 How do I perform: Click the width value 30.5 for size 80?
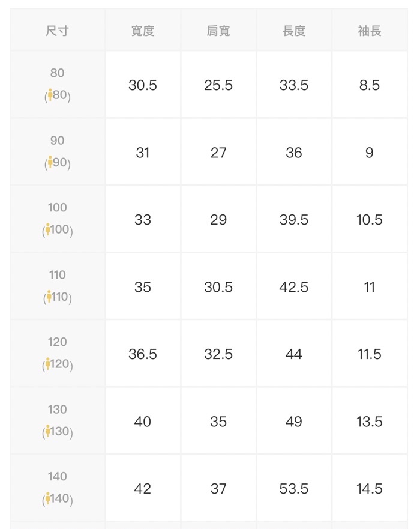pos(143,85)
